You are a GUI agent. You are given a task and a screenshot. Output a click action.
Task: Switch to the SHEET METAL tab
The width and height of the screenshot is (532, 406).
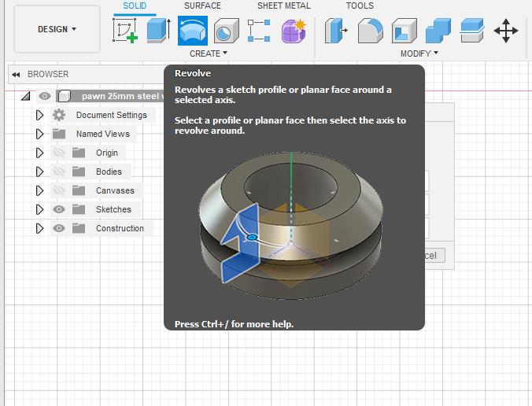click(x=284, y=6)
